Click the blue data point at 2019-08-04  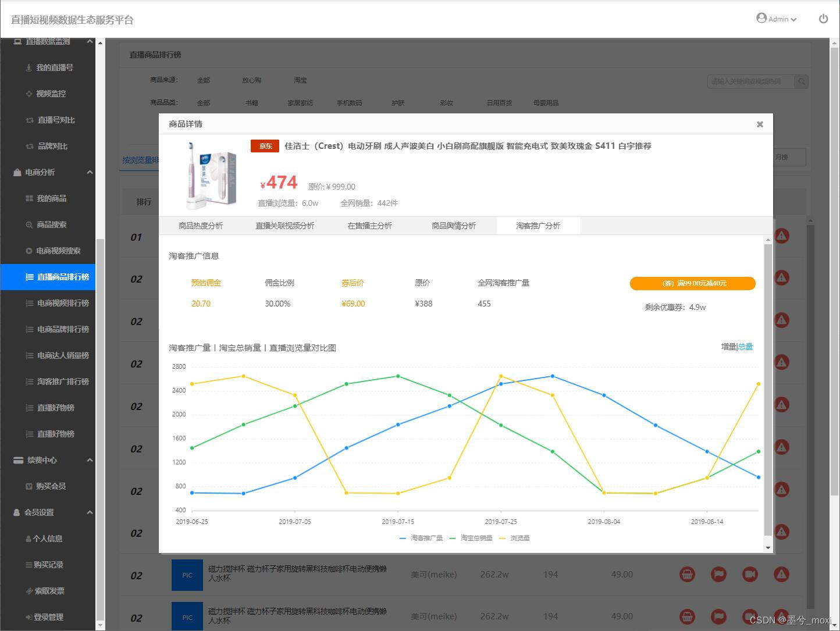click(x=604, y=395)
